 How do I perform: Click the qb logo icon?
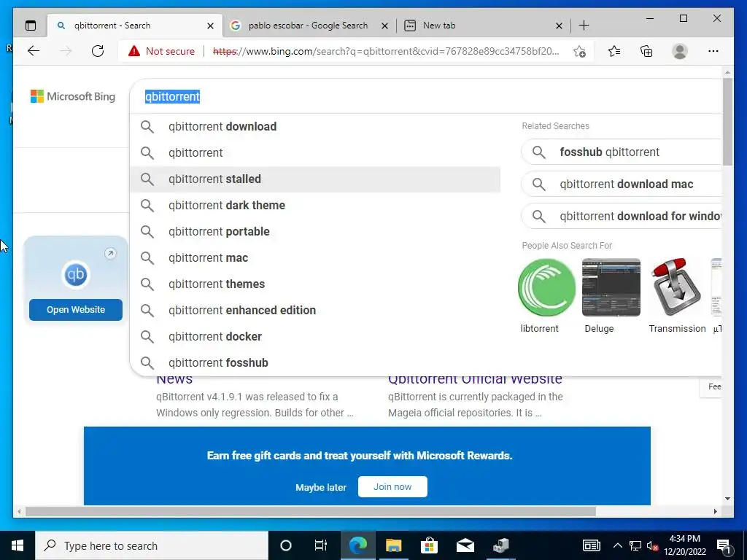coord(76,274)
